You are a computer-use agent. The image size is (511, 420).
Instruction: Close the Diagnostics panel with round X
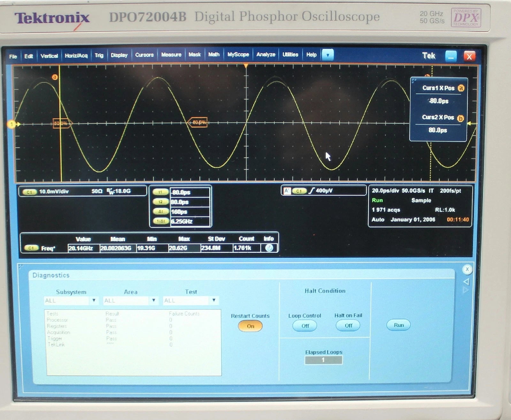click(x=467, y=270)
